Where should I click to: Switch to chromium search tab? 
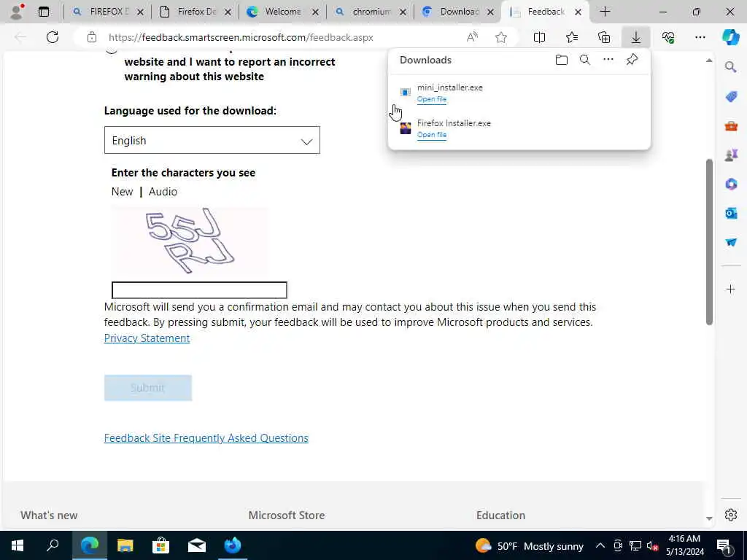pyautogui.click(x=370, y=12)
